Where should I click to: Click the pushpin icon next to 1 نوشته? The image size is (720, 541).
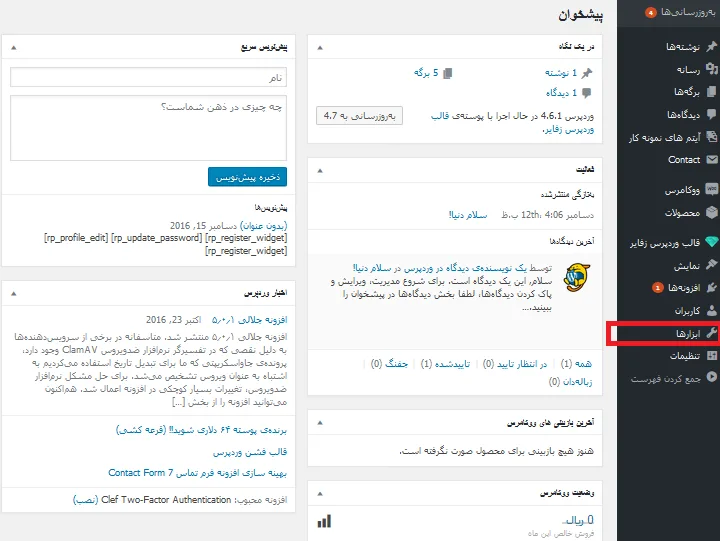click(x=587, y=73)
